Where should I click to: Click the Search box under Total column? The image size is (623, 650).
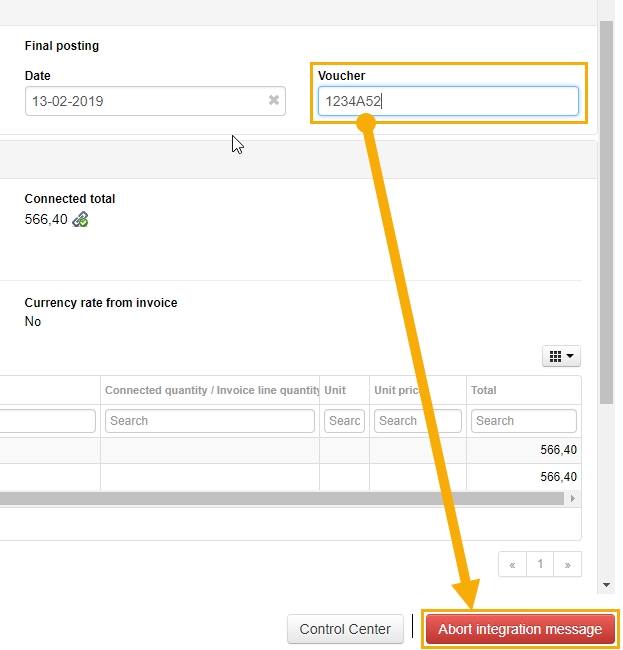pos(524,421)
